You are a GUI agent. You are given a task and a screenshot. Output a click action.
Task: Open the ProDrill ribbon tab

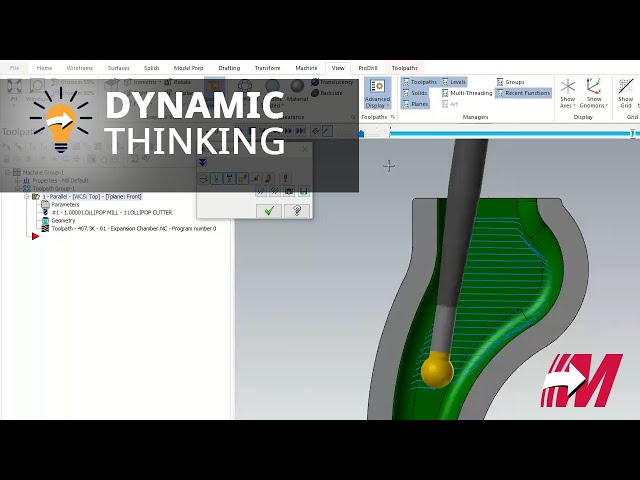tap(367, 68)
